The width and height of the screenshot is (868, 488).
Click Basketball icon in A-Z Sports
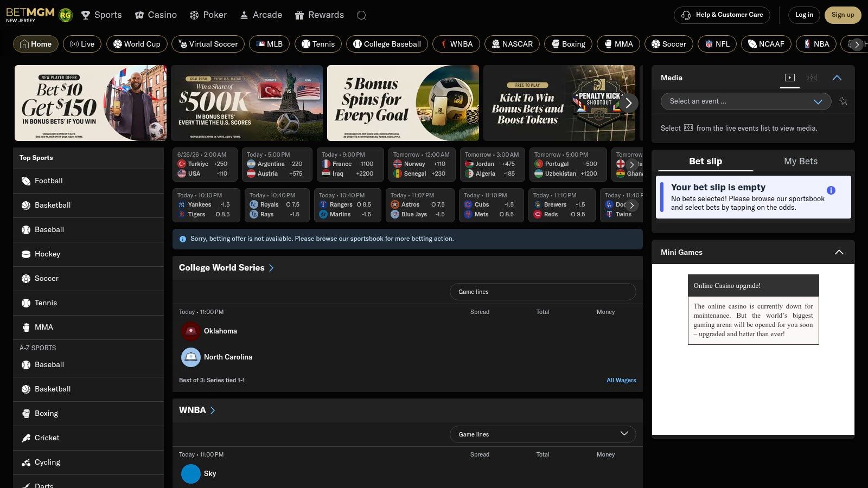25,389
